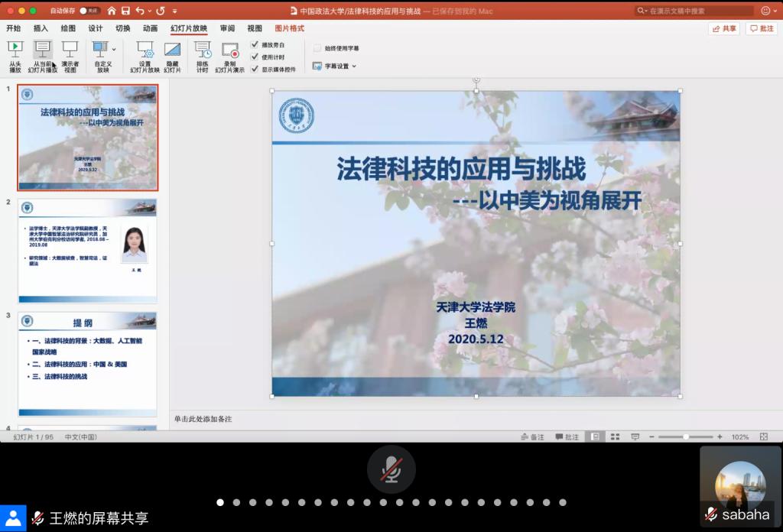Open the 插入 (Insert) tab
Image resolution: width=783 pixels, height=532 pixels.
[x=41, y=28]
